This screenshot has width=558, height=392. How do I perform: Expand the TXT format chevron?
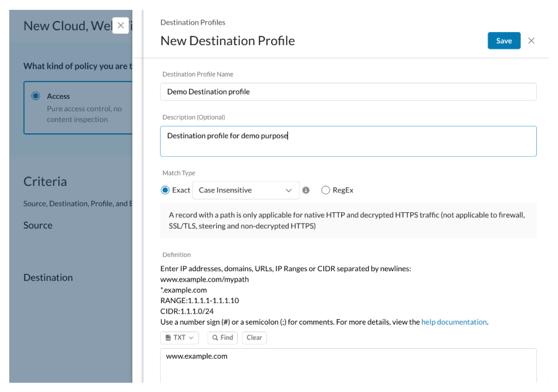point(191,338)
